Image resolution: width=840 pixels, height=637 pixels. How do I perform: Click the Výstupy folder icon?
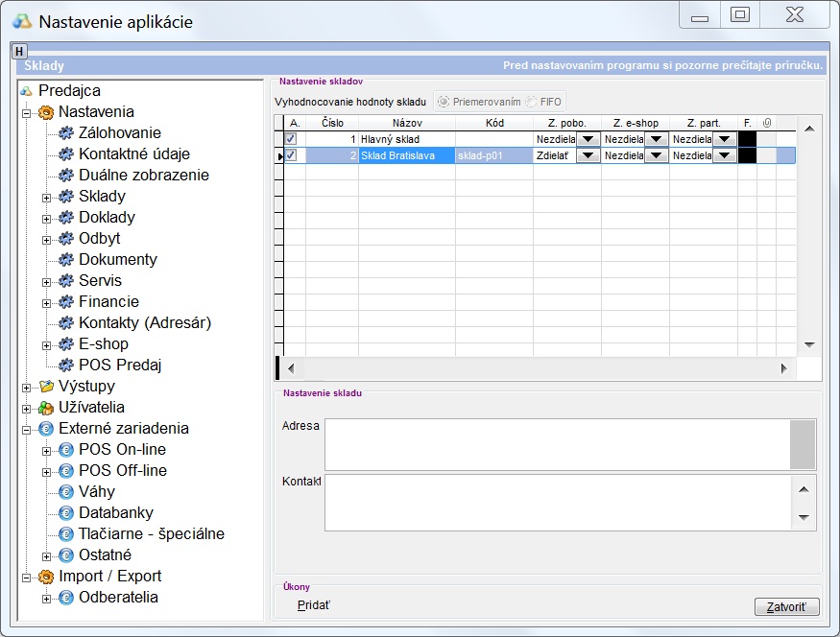46,387
